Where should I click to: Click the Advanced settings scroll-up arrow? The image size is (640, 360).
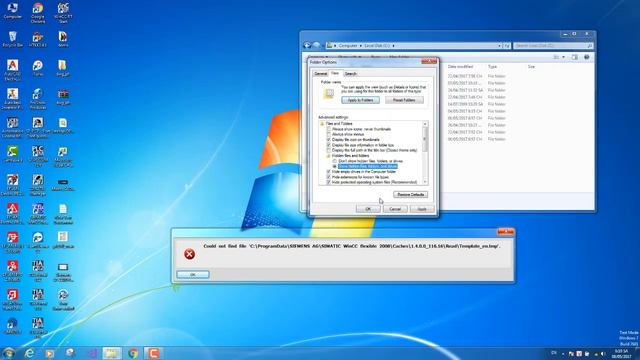pyautogui.click(x=425, y=124)
